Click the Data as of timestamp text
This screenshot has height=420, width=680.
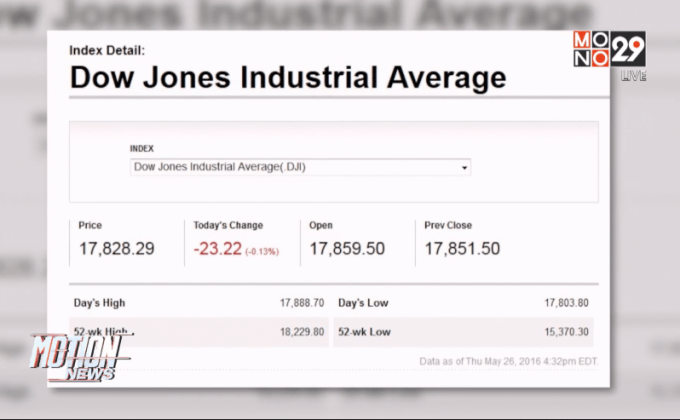[x=510, y=360]
